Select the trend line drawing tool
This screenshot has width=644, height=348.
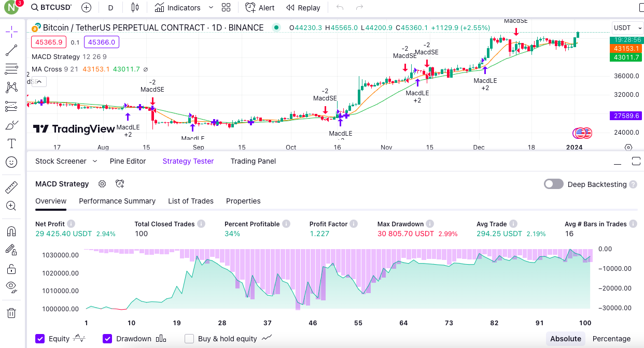(11, 50)
